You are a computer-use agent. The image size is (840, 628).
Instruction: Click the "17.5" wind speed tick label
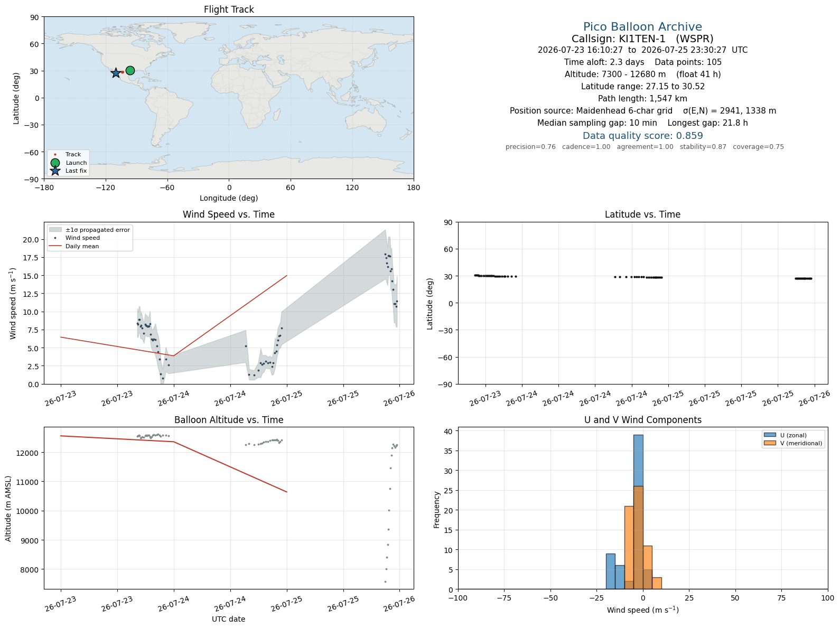tap(31, 258)
